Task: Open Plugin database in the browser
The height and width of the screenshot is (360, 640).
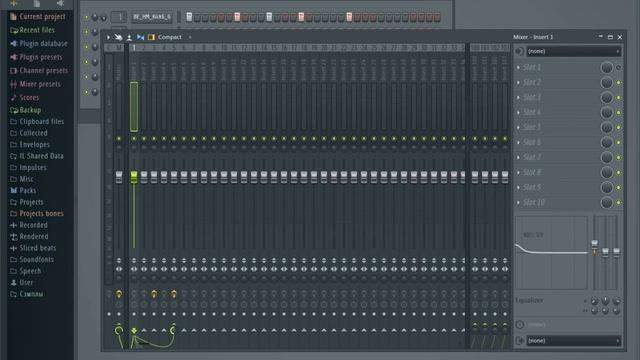Action: click(39, 43)
